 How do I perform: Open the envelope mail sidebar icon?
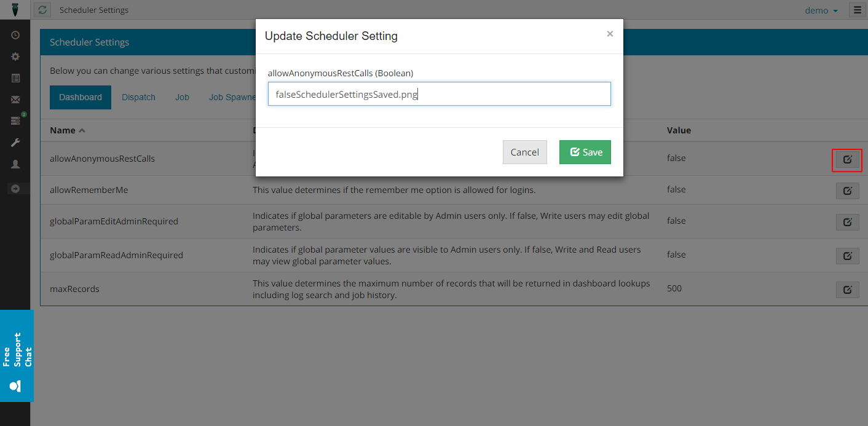(15, 100)
